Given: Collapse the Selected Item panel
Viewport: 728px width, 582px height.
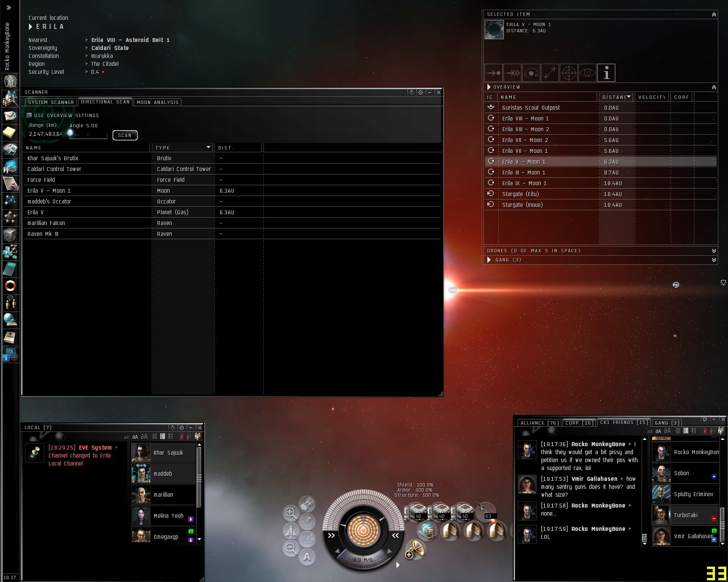Looking at the screenshot, I should pyautogui.click(x=714, y=15).
